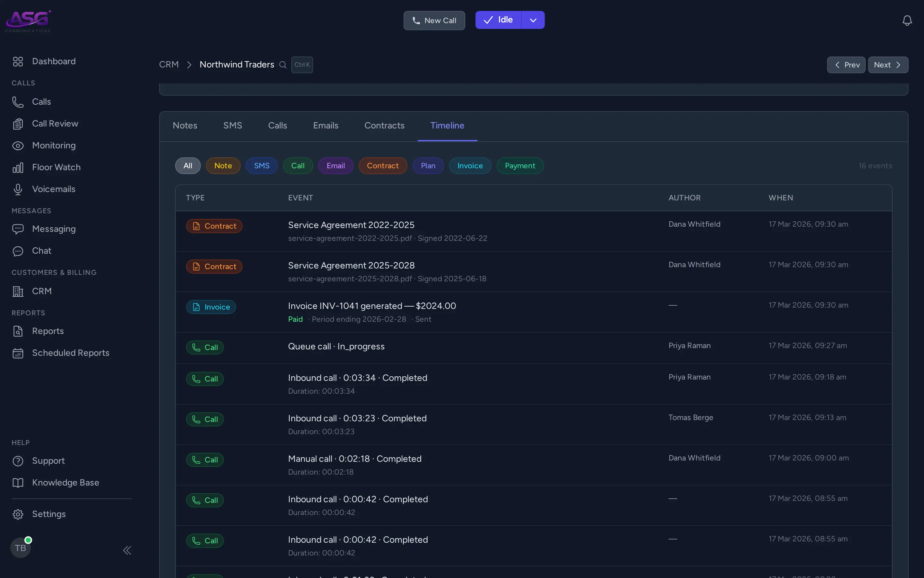Open the notifications bell
924x578 pixels.
(907, 20)
